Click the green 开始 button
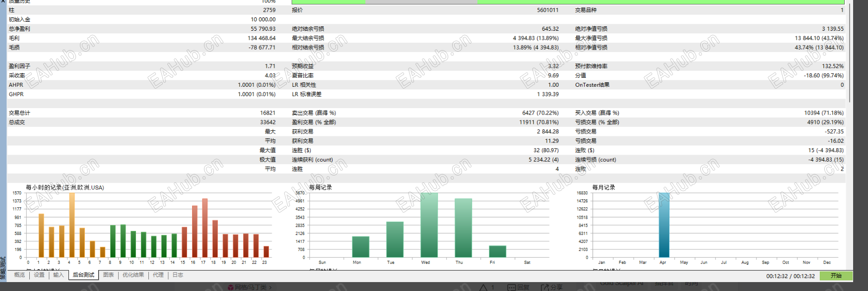 [836, 276]
